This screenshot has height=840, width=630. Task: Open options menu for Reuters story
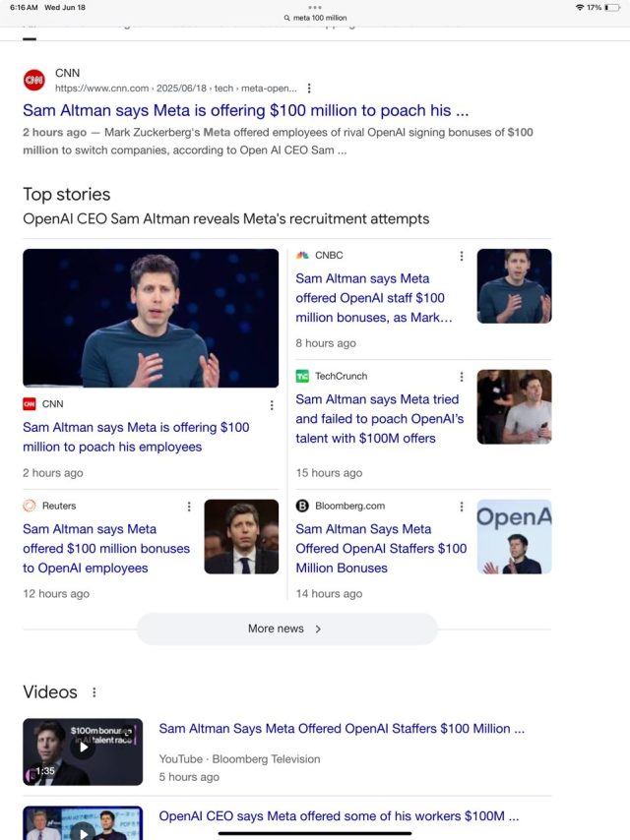tap(189, 507)
